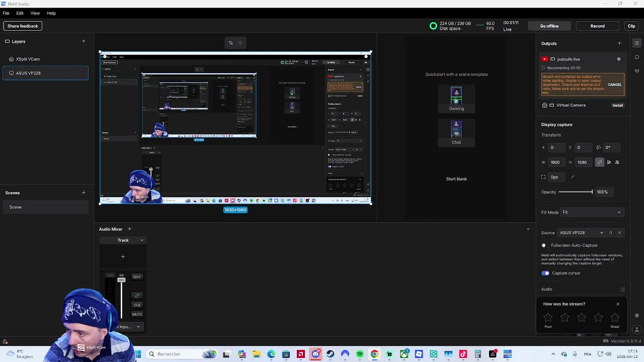Rate the stream with the fifth star (Great)
Screen dimensions: 644x362
(615, 317)
